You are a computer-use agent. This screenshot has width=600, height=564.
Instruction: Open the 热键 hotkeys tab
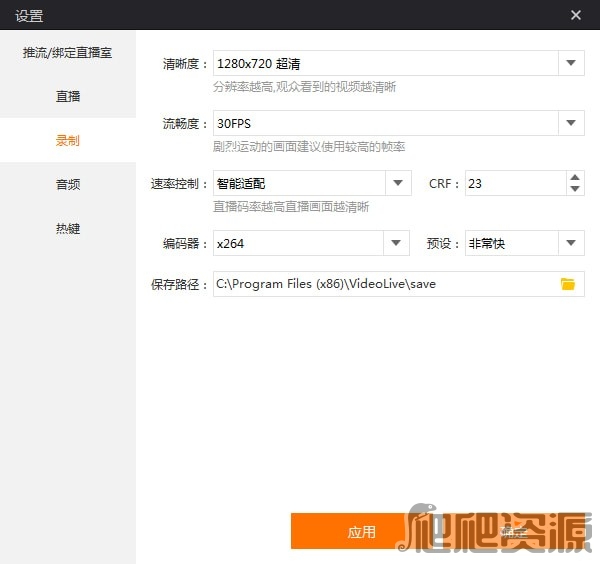pyautogui.click(x=67, y=228)
